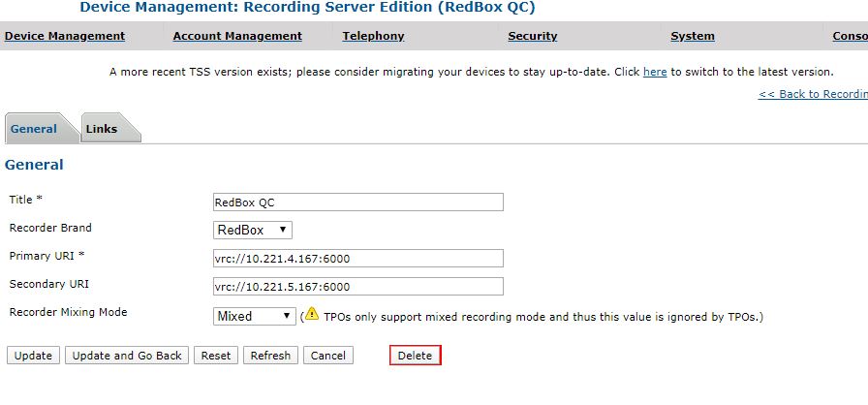Click Update and Go Back button
This screenshot has width=868, height=405.
[x=127, y=356]
